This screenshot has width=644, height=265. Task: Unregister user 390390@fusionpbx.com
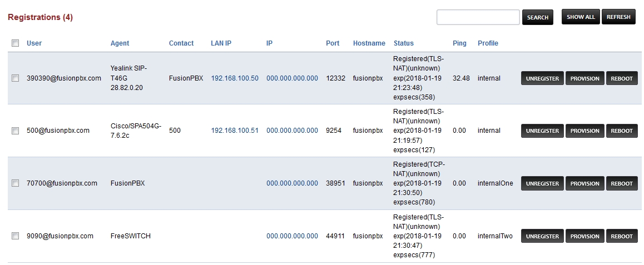[x=542, y=78]
